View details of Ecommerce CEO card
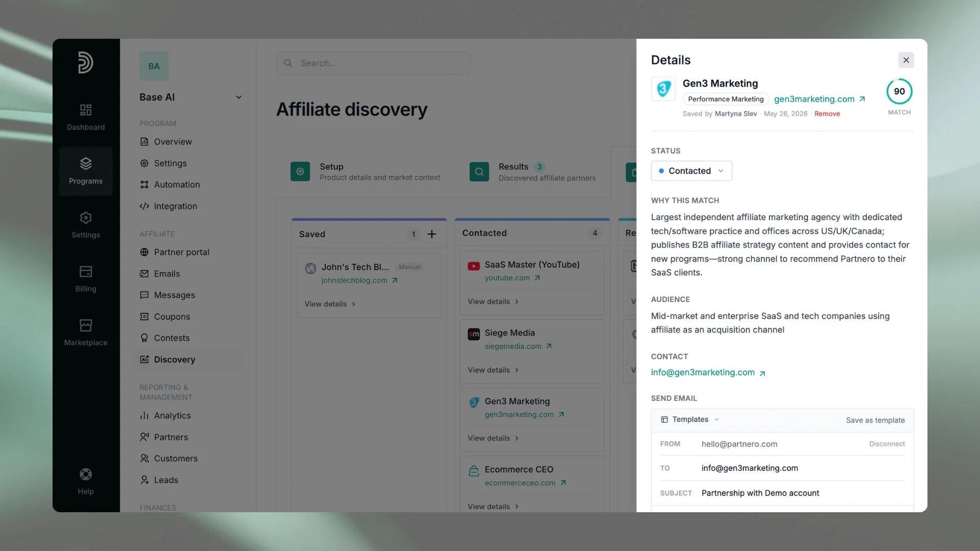The width and height of the screenshot is (980, 551). point(493,507)
